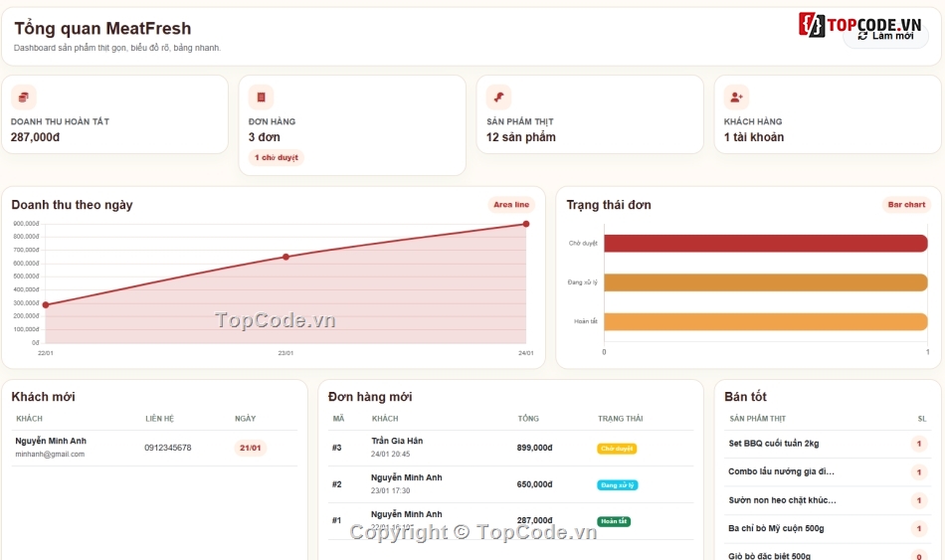Image resolution: width=945 pixels, height=560 pixels.
Task: Click the TRẠNG THÁI column header
Action: pyautogui.click(x=620, y=419)
